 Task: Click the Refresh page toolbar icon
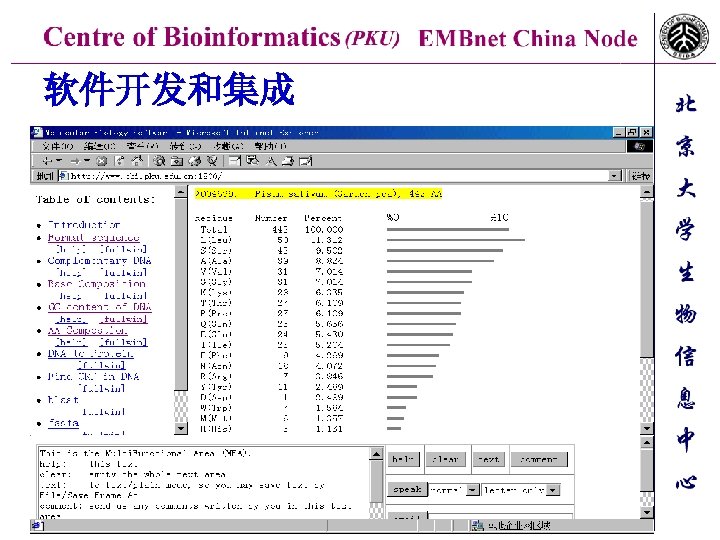tap(119, 161)
